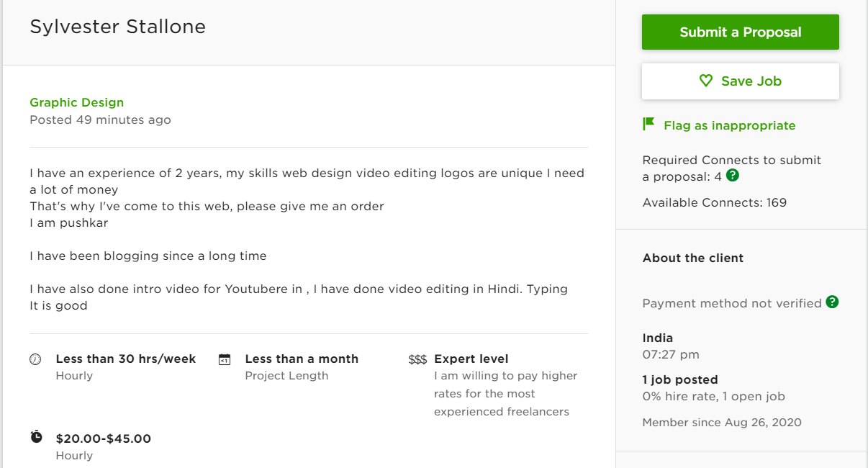Click the 'Posted 49 minutes ago' text

pos(100,120)
